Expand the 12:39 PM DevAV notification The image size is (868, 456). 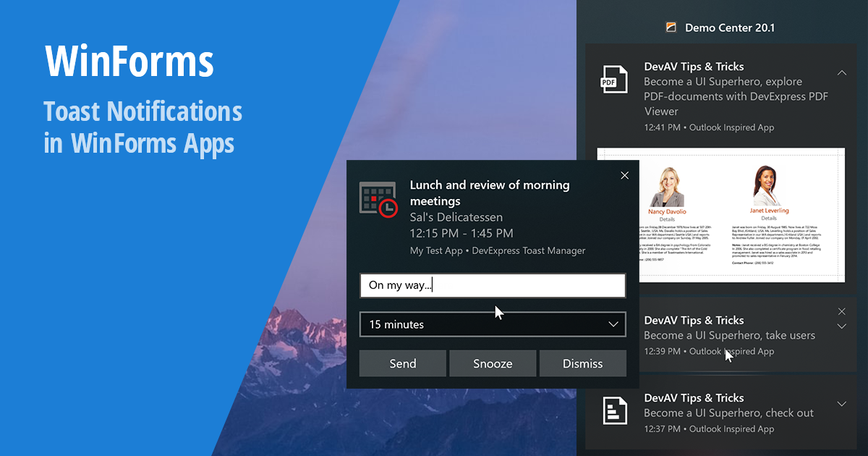click(841, 326)
